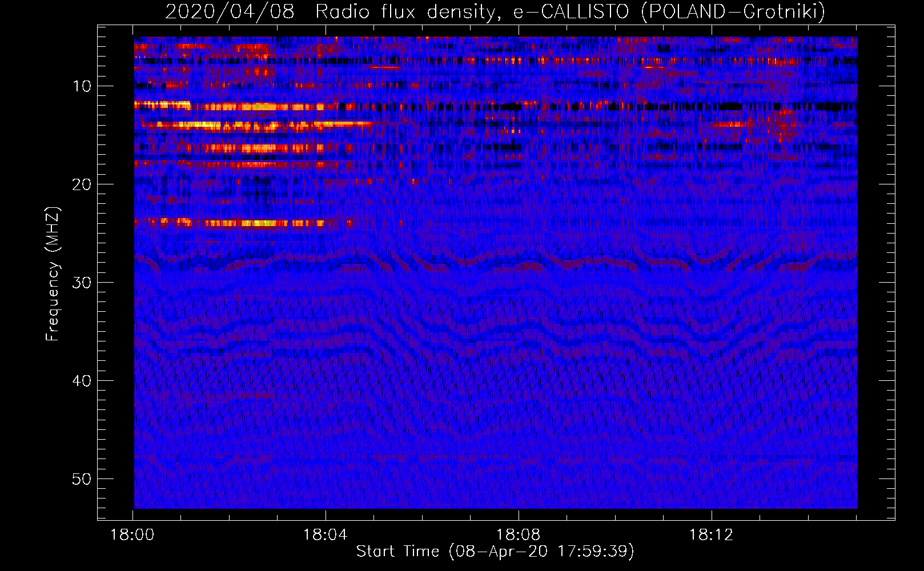Click the "50" frequency tick label
Image resolution: width=924 pixels, height=571 pixels.
pyautogui.click(x=82, y=479)
